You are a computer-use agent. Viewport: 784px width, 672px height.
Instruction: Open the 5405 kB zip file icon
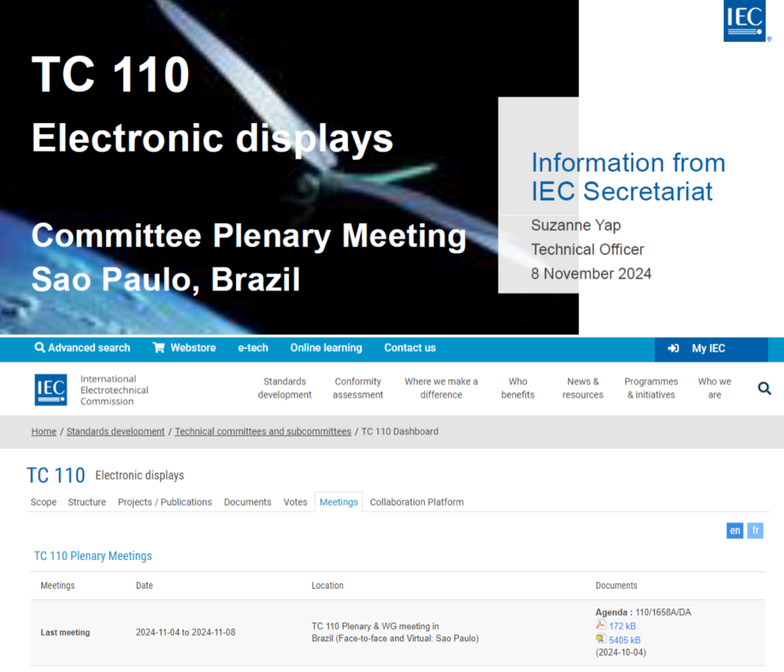(601, 639)
